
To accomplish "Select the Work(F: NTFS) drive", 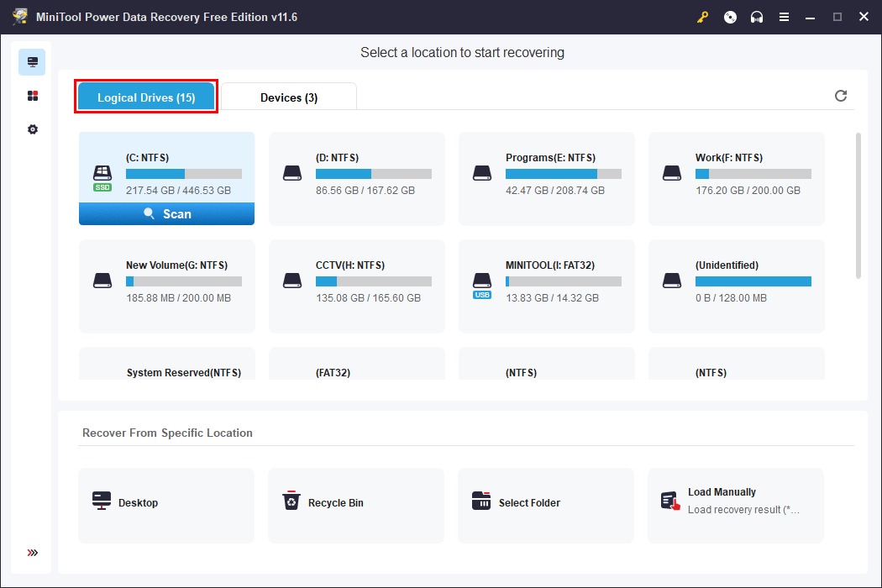I will pyautogui.click(x=736, y=179).
